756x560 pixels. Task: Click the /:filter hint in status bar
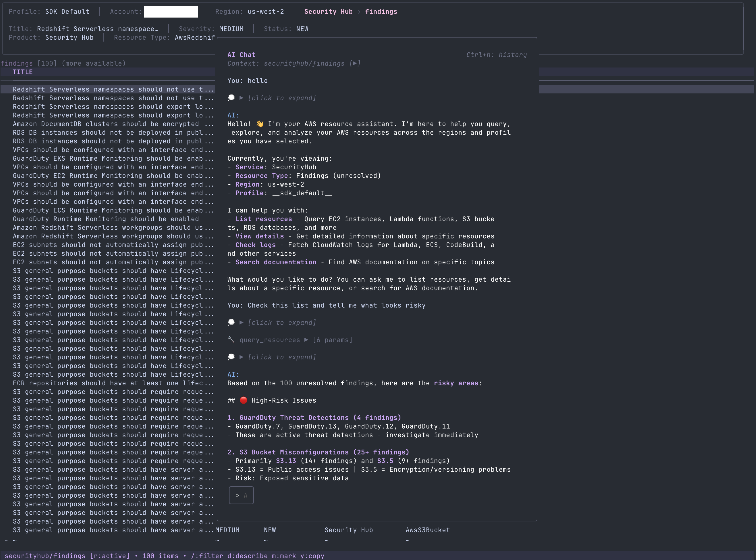[x=207, y=556]
